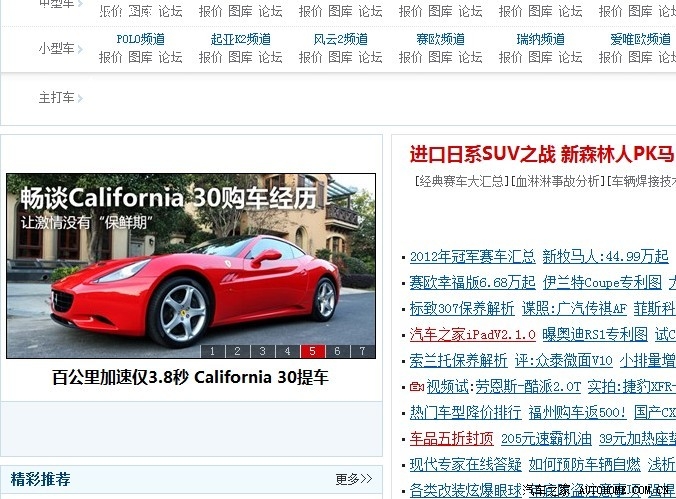The image size is (676, 499).
Task: Open the 赛欧频道 channel
Action: (440, 39)
